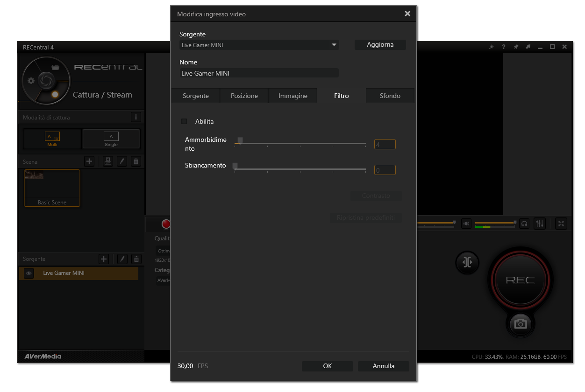585x392 pixels.
Task: Enable the Abilita filter checkbox
Action: tap(184, 121)
